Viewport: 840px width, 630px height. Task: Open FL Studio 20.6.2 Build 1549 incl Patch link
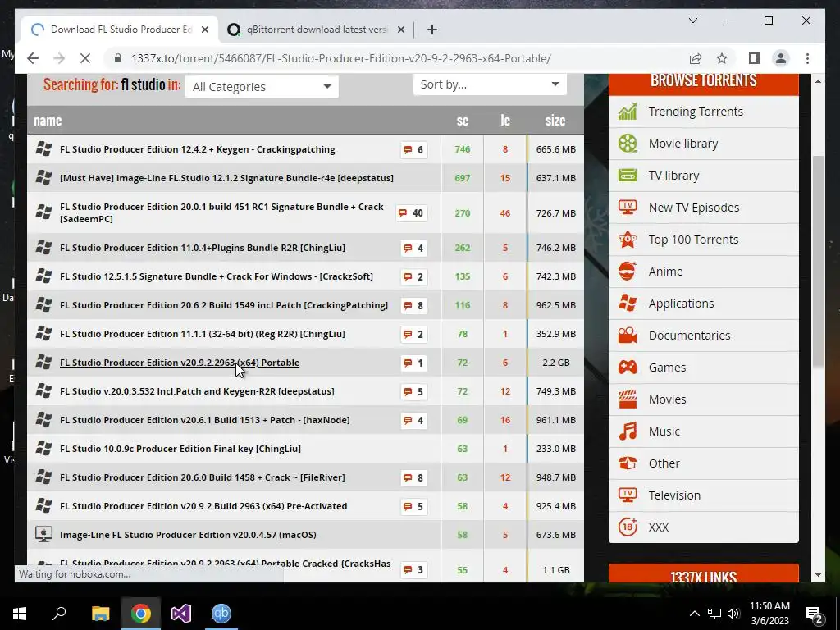pos(224,305)
